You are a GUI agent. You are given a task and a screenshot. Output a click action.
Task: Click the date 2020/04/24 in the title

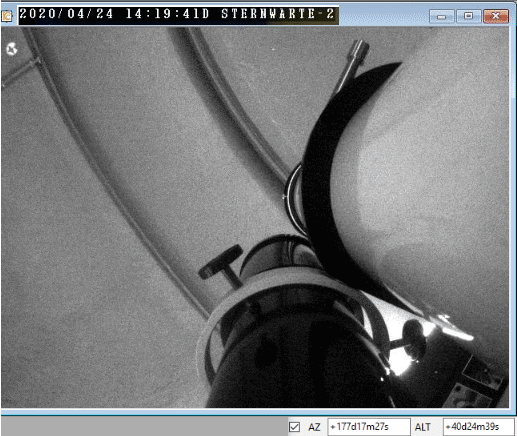click(x=66, y=14)
